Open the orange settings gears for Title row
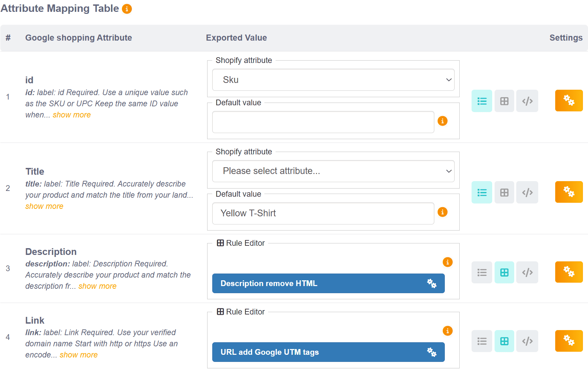The image size is (588, 369). [x=568, y=192]
